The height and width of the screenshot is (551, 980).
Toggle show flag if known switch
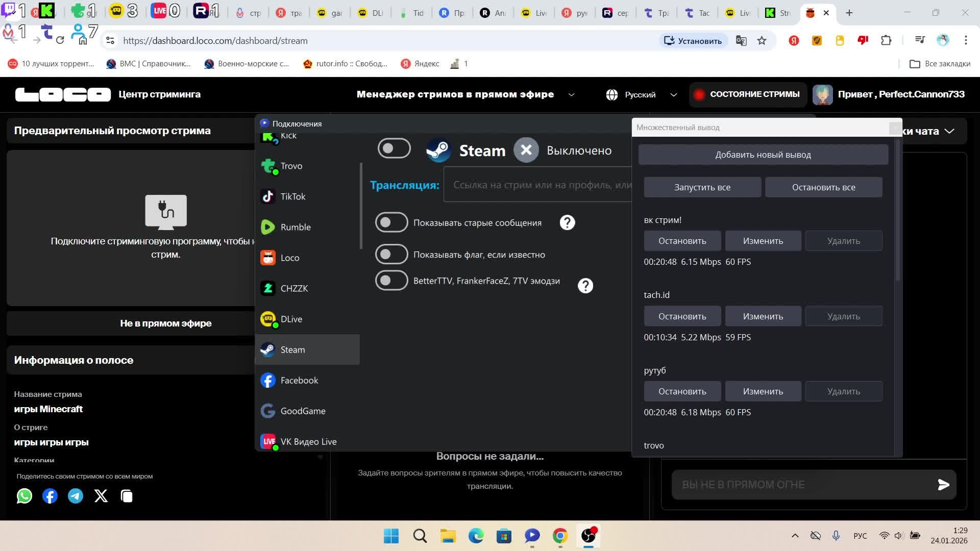391,254
